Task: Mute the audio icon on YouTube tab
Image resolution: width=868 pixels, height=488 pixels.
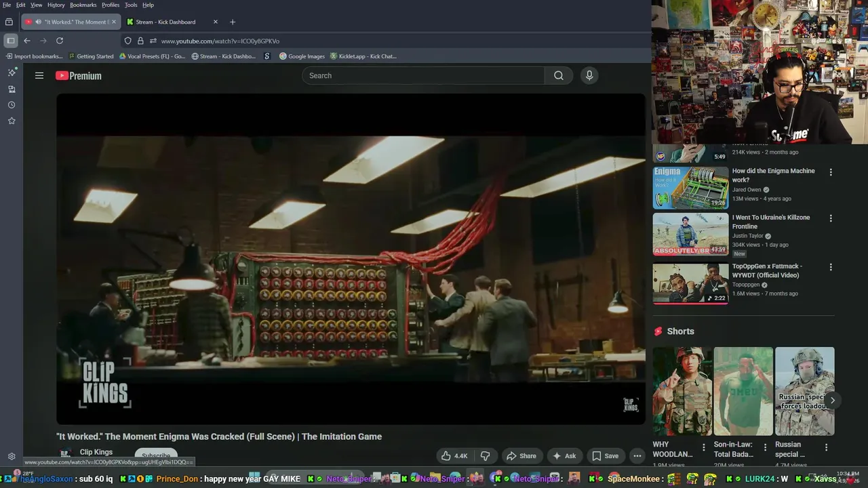Action: (37, 22)
